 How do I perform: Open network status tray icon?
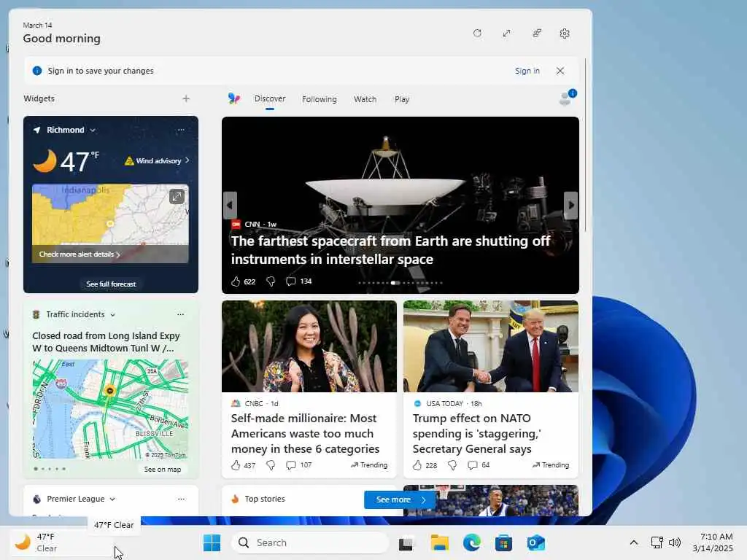pos(657,542)
